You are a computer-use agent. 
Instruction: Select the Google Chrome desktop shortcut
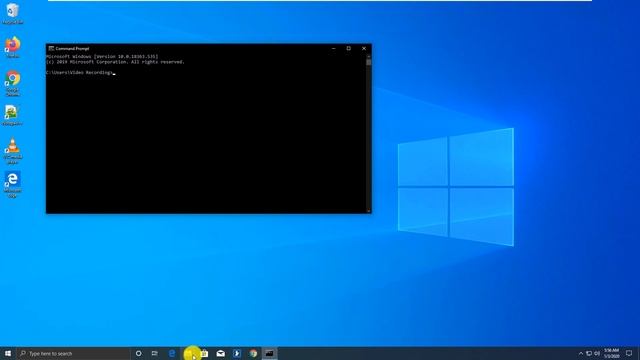[13, 83]
